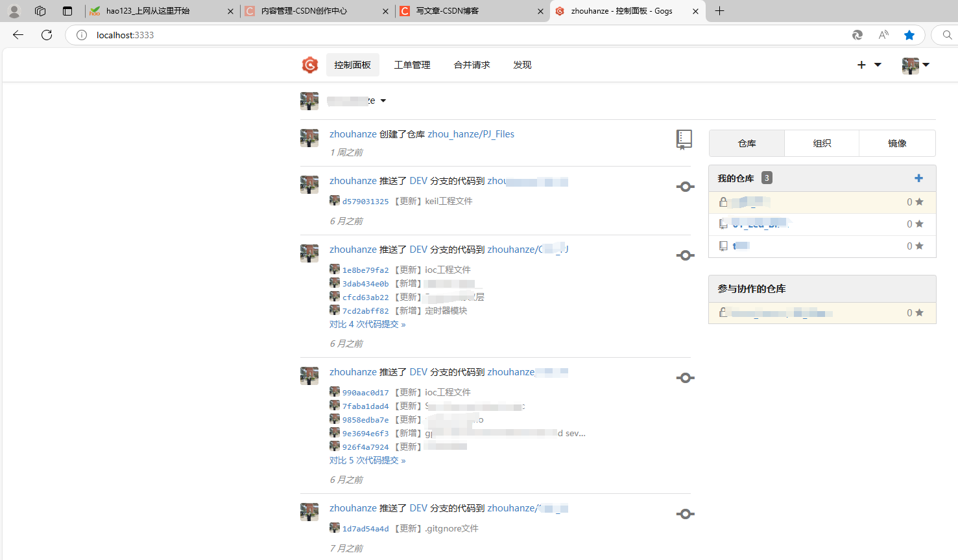Open commit 990aac0d17
Viewport: 958px width, 560px height.
(x=366, y=393)
